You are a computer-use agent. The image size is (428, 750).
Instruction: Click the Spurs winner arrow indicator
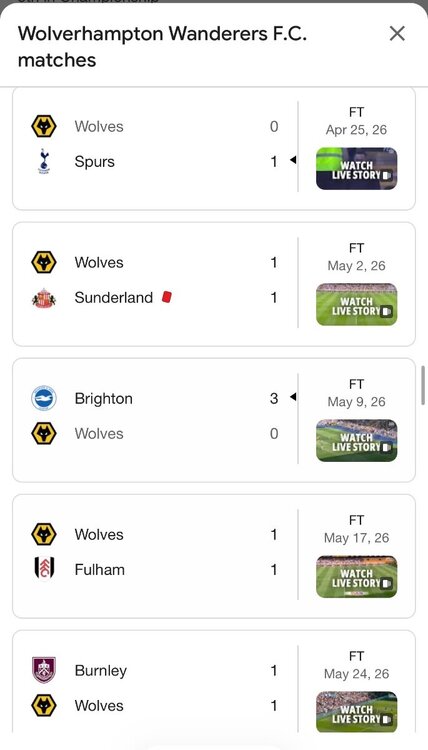(x=293, y=161)
